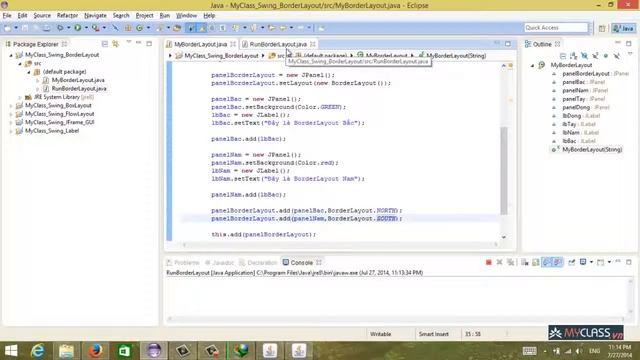Click MyClass_Swing_BorderLayout in editor breadcrumb
640x360 pixels.
pyautogui.click(x=221, y=56)
